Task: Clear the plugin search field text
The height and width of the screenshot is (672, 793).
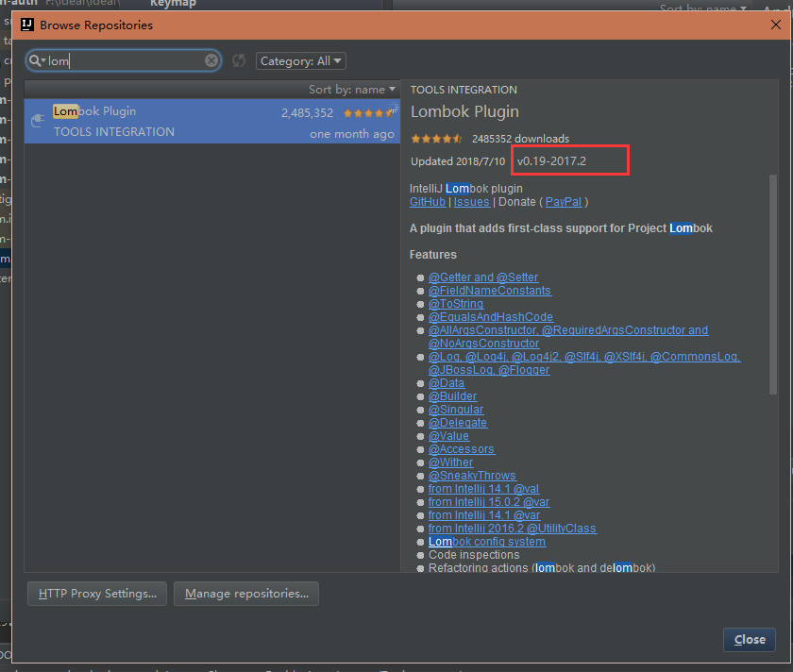Action: (211, 60)
